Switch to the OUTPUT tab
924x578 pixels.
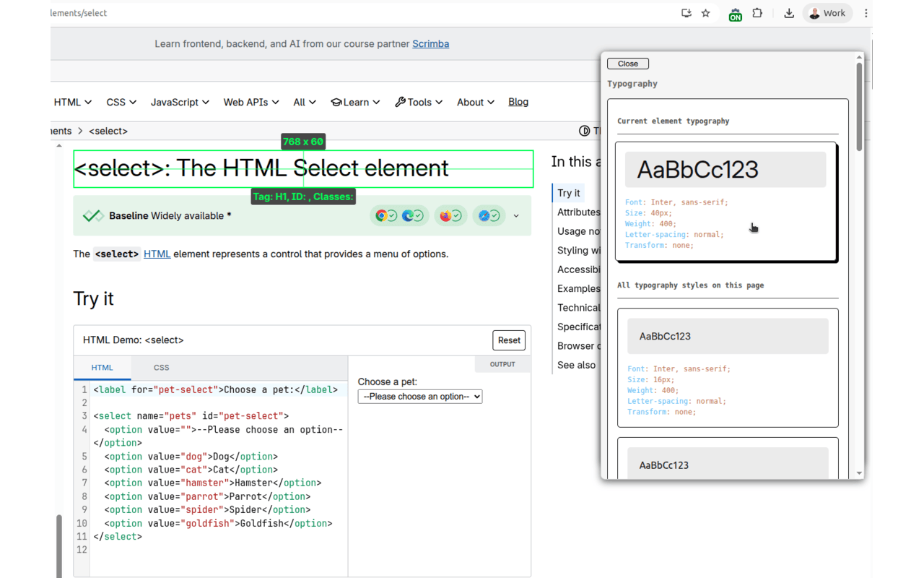[502, 364]
